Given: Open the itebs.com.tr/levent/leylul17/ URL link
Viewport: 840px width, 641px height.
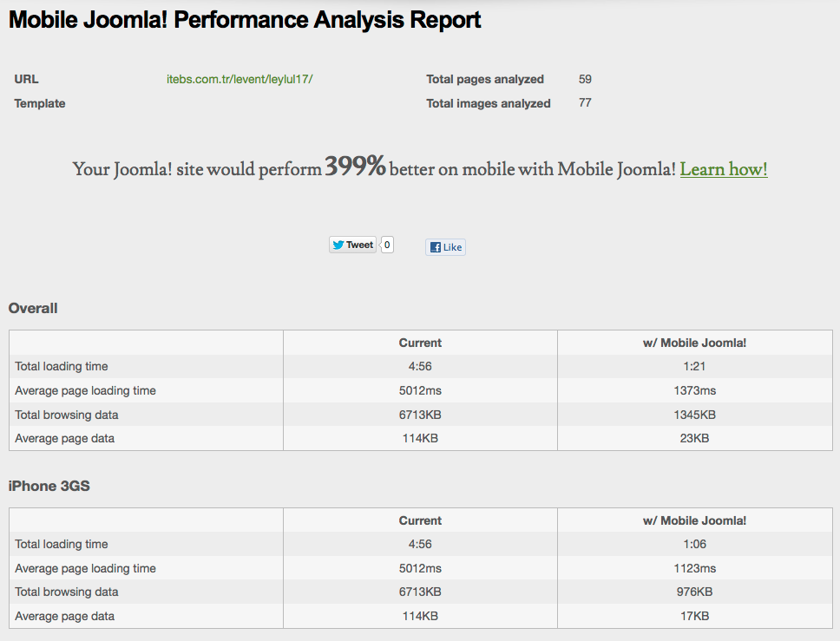Looking at the screenshot, I should pos(240,79).
